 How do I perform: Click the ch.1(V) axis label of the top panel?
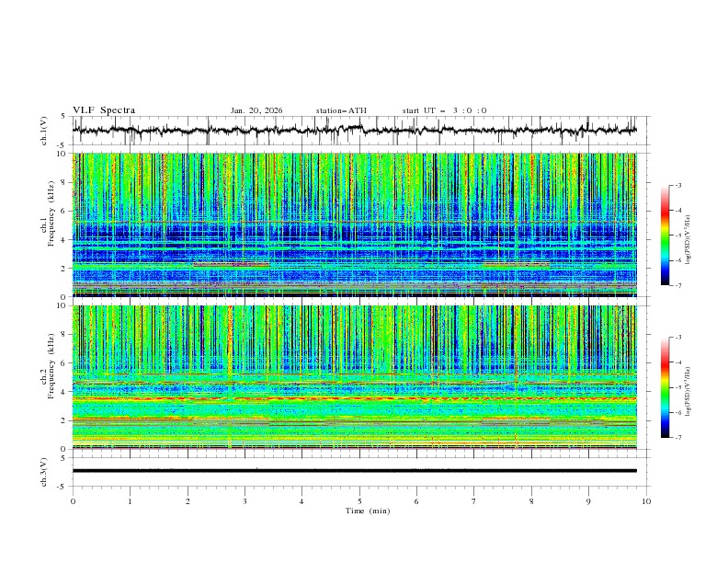pos(46,130)
